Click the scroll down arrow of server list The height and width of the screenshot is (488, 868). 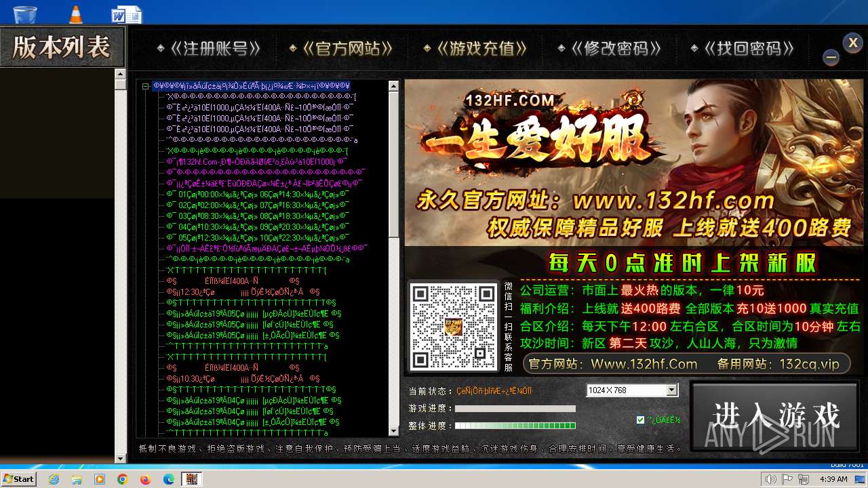(x=394, y=430)
